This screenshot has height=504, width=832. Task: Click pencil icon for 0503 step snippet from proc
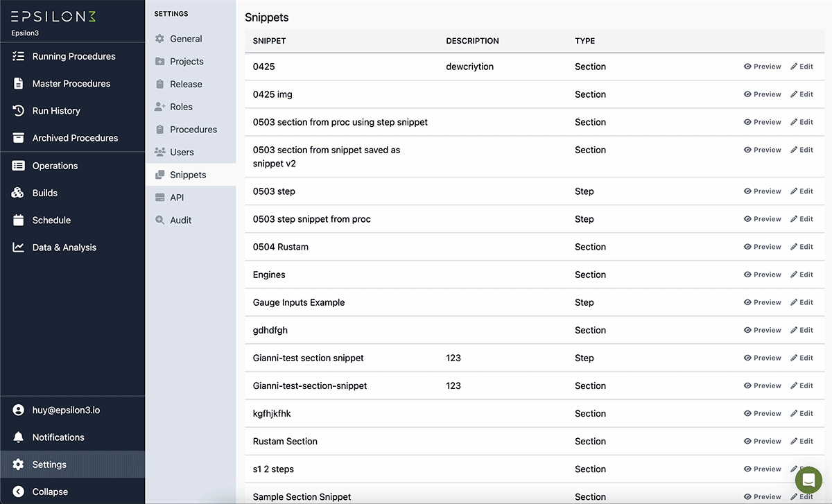[x=794, y=219]
